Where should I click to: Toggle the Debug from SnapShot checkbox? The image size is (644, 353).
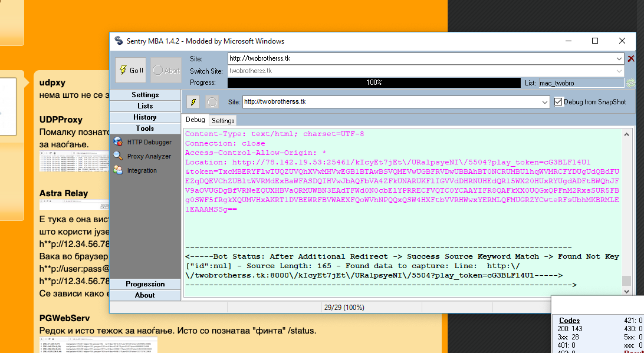point(559,102)
